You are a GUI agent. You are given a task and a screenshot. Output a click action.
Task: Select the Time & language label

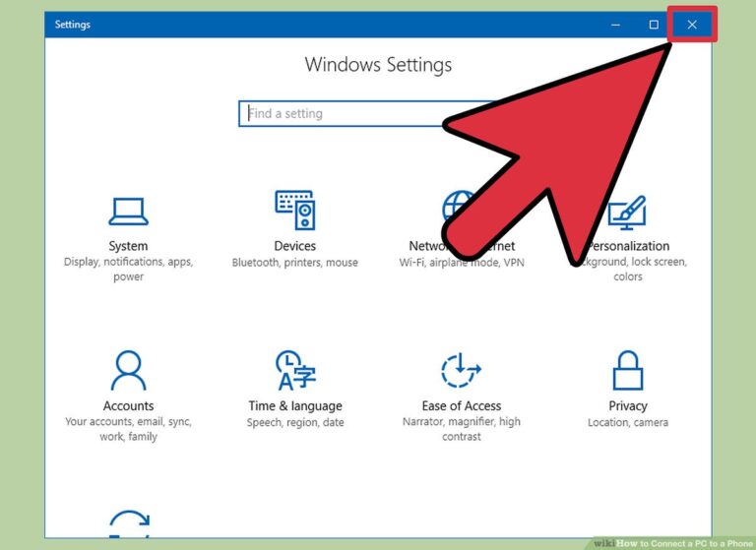coord(295,406)
